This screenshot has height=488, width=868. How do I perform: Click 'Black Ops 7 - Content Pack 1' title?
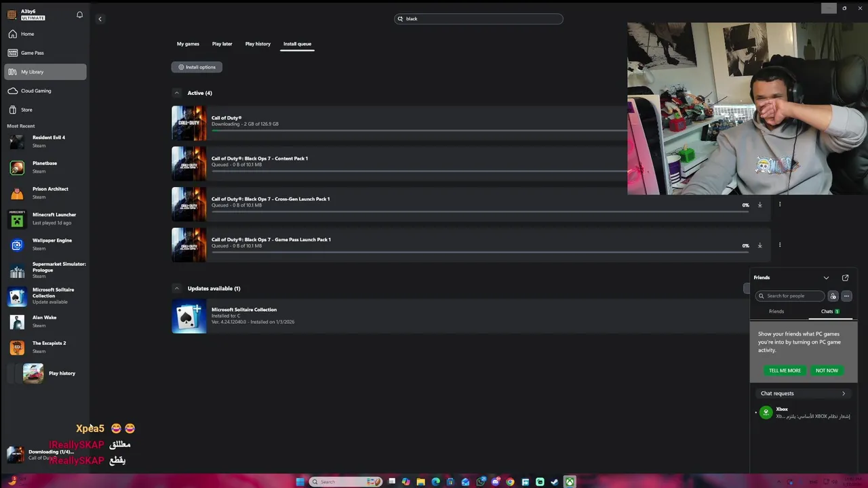[260, 159]
